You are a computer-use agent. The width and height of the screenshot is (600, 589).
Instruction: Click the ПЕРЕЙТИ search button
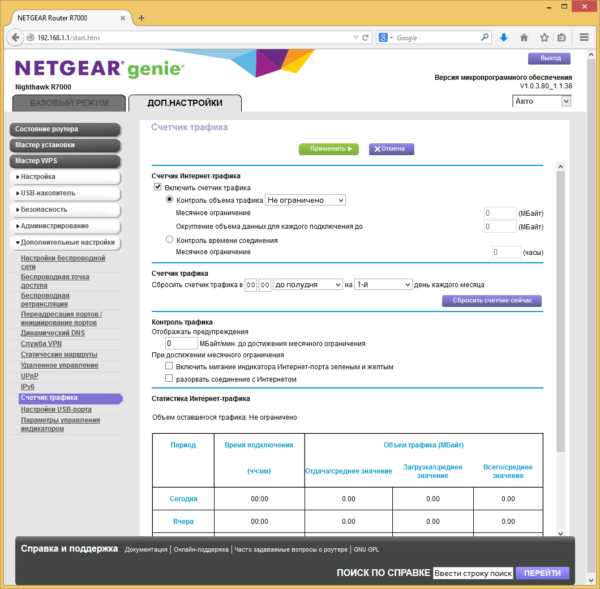coord(543,573)
